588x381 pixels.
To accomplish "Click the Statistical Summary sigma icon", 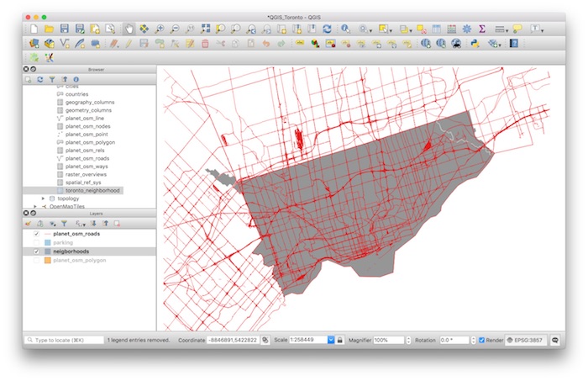I will (x=482, y=29).
